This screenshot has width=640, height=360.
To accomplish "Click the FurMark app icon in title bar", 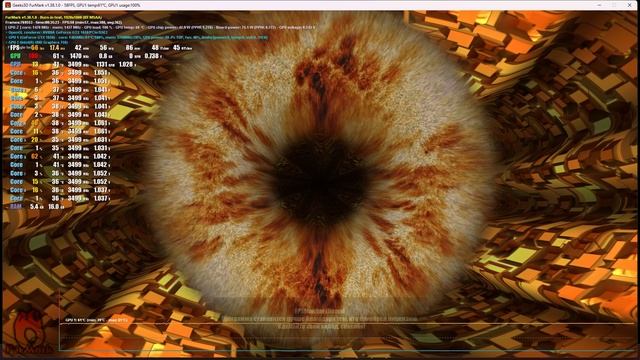I will click(8, 5).
